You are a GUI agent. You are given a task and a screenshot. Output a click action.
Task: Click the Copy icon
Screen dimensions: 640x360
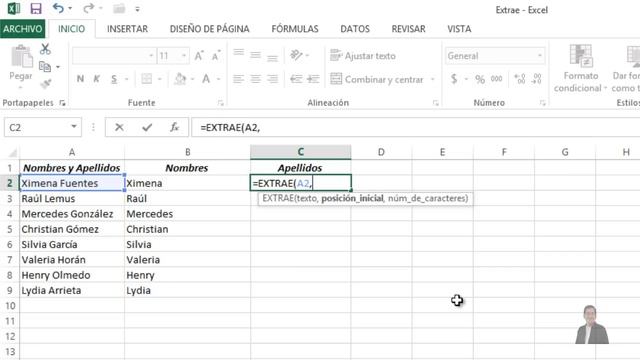(x=45, y=67)
